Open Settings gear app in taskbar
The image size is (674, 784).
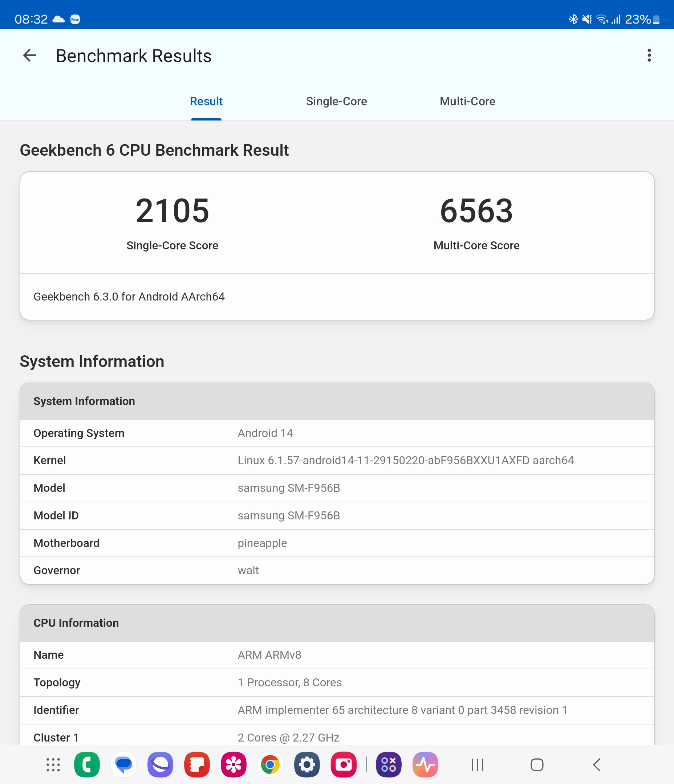[307, 765]
